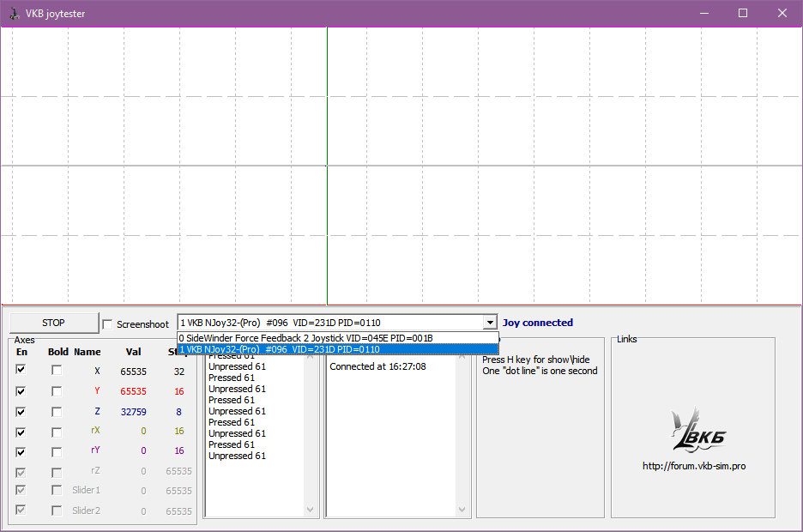Enable Bold for the rX axis

coord(57,432)
